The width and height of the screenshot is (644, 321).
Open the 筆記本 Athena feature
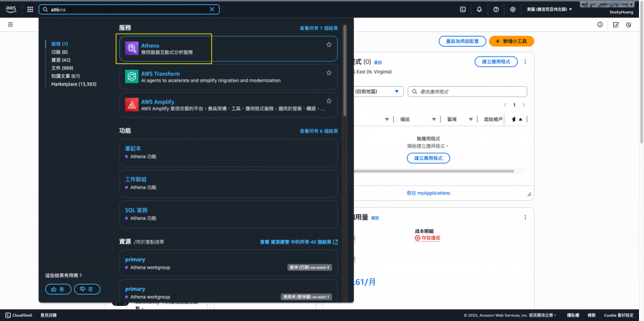coord(228,153)
